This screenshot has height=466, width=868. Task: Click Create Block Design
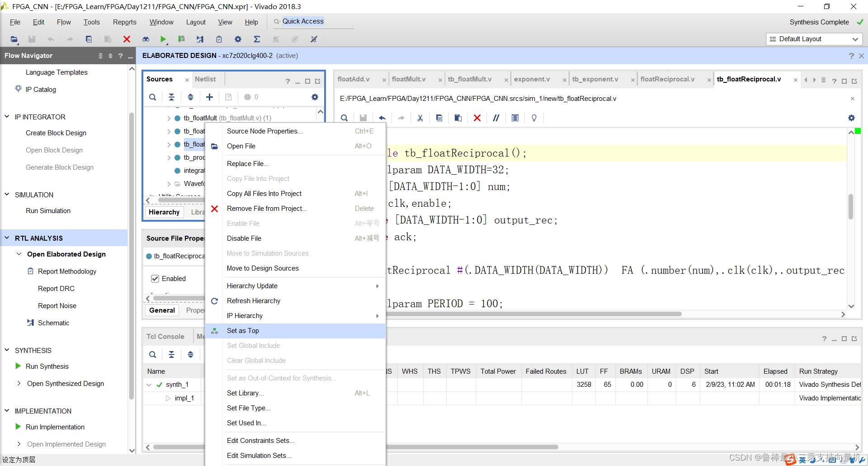(x=56, y=133)
